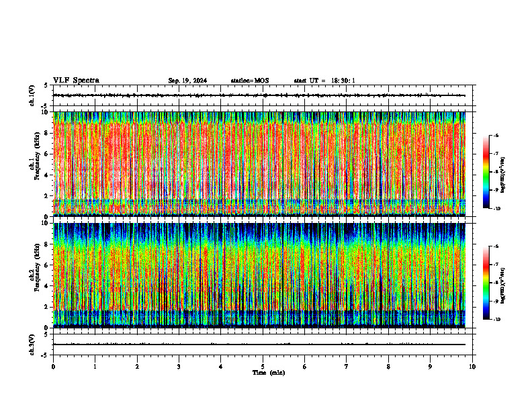This screenshot has height=411, width=532.
Task: Click the ch.3 voltage waveform trace
Action: coord(259,345)
